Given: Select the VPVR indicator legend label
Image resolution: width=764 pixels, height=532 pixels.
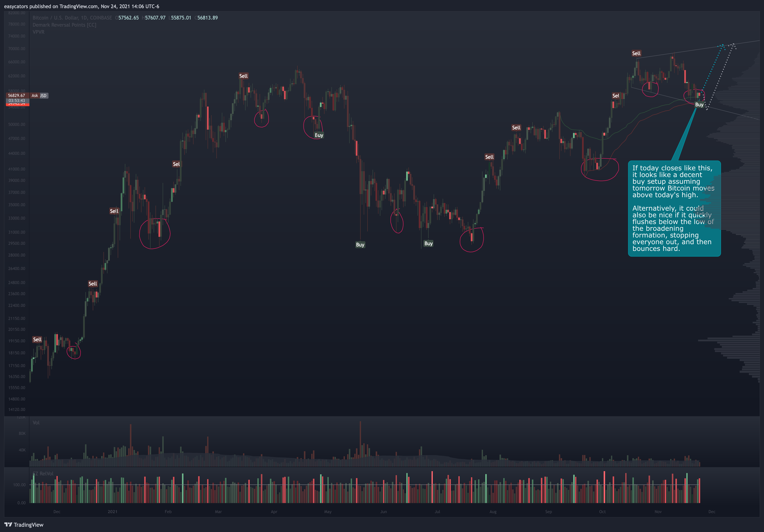Looking at the screenshot, I should point(39,32).
